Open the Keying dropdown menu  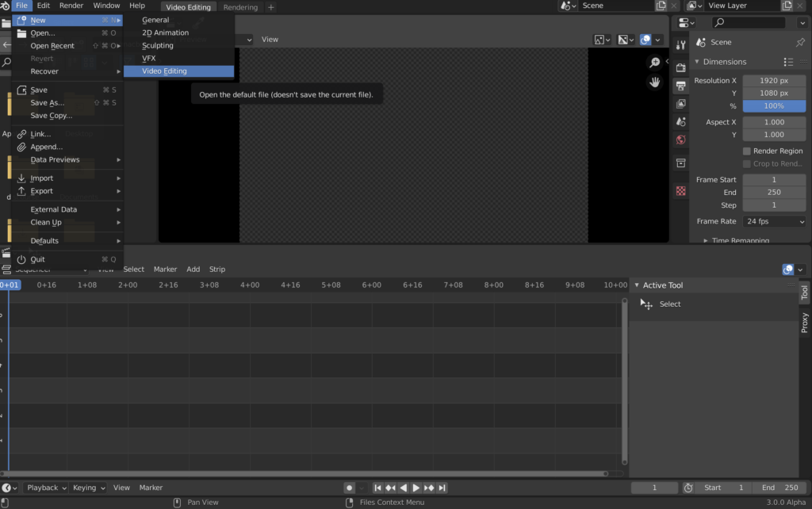tap(89, 488)
